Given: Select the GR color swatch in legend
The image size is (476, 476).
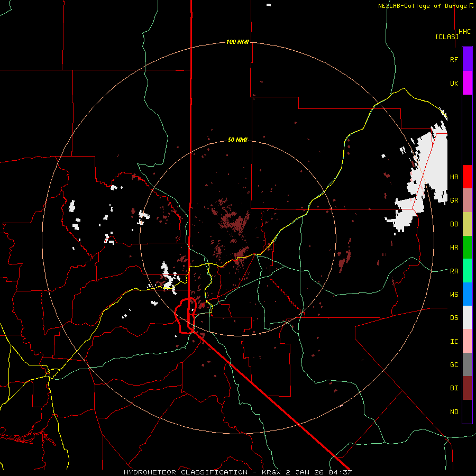Looking at the screenshot, I should tap(467, 200).
